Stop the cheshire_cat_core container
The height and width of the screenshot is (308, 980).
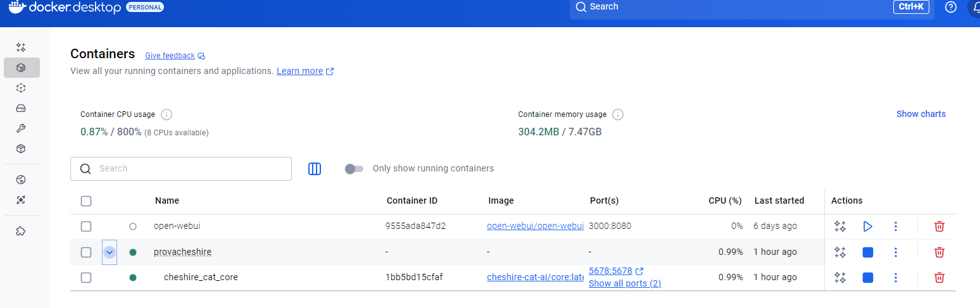point(868,277)
